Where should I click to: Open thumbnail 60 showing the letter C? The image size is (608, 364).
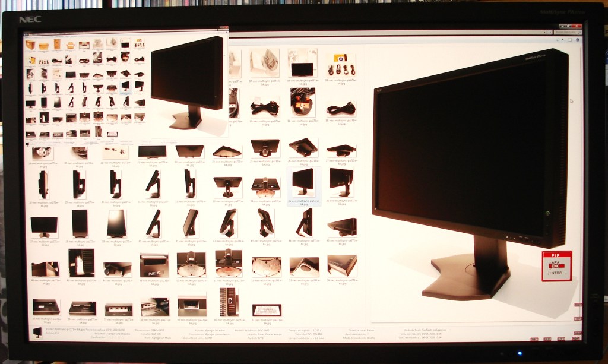point(229,302)
